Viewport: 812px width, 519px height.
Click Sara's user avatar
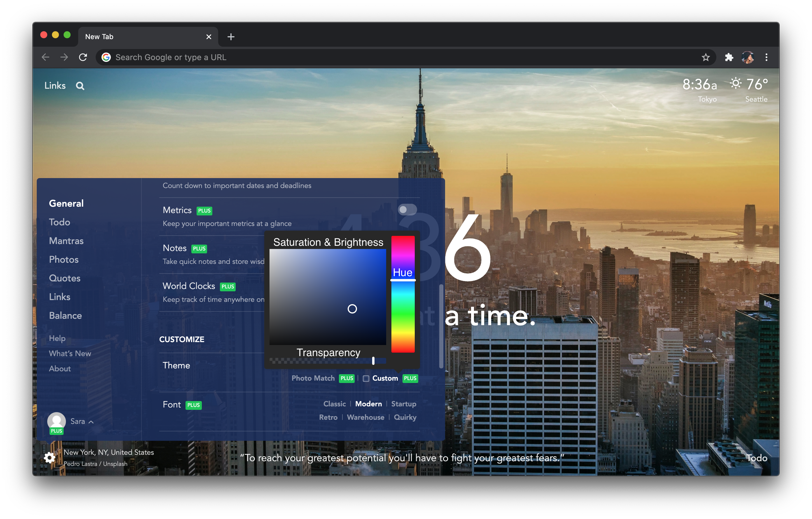click(56, 421)
